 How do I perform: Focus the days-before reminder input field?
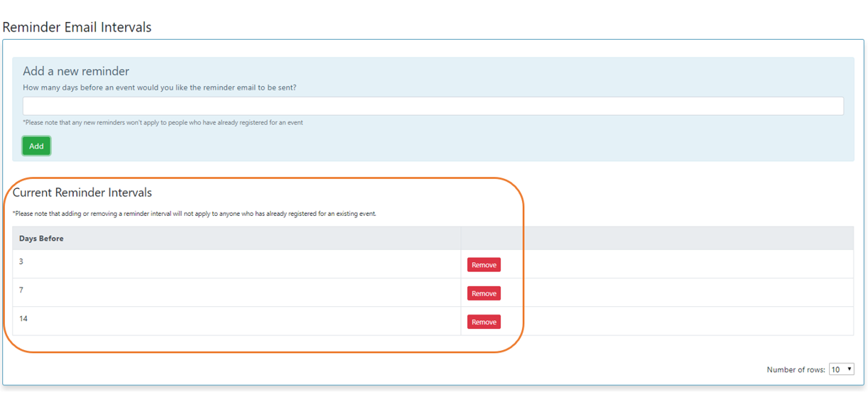[x=433, y=106]
